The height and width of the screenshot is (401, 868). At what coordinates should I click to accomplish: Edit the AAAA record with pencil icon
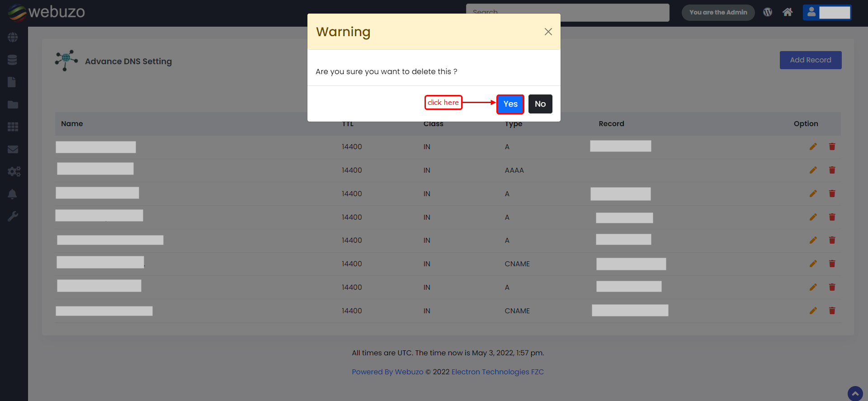click(813, 170)
